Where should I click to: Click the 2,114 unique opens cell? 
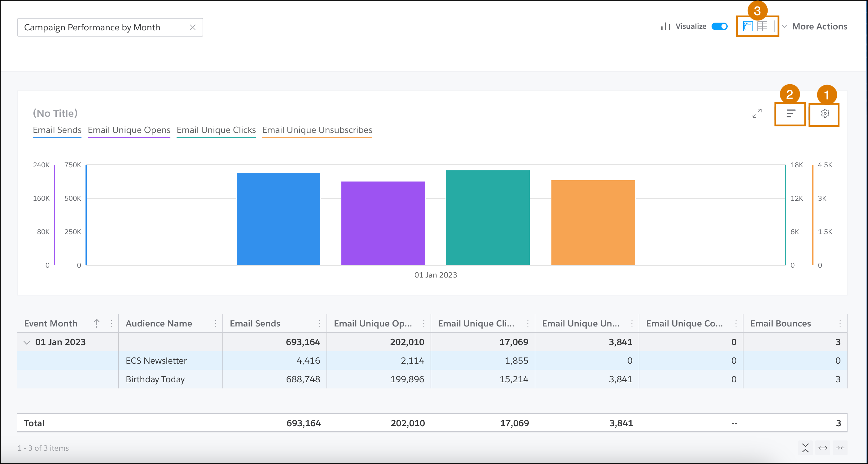(x=412, y=360)
